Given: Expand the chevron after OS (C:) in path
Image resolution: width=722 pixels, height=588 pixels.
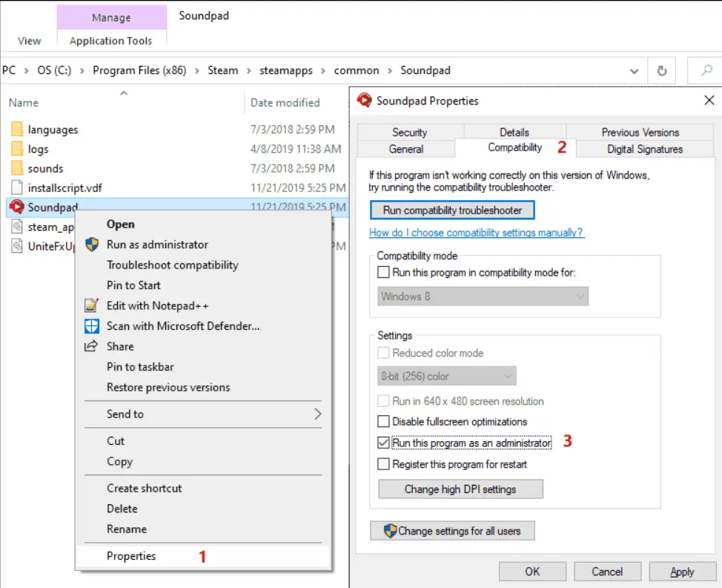Looking at the screenshot, I should [x=82, y=70].
